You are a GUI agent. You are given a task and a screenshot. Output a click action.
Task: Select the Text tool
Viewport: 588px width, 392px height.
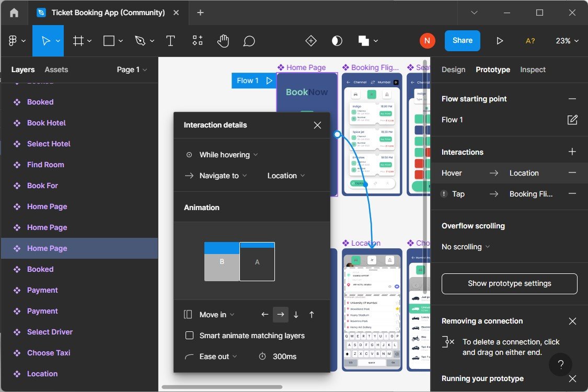(x=170, y=41)
